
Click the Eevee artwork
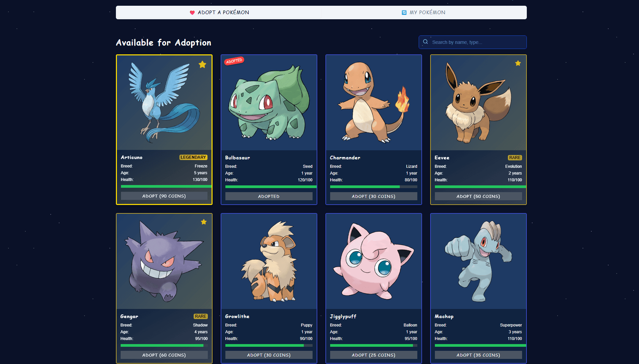(x=478, y=102)
